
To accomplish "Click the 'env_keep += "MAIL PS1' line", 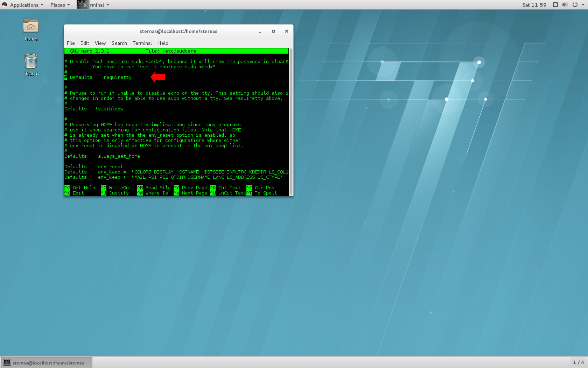I will pyautogui.click(x=174, y=177).
